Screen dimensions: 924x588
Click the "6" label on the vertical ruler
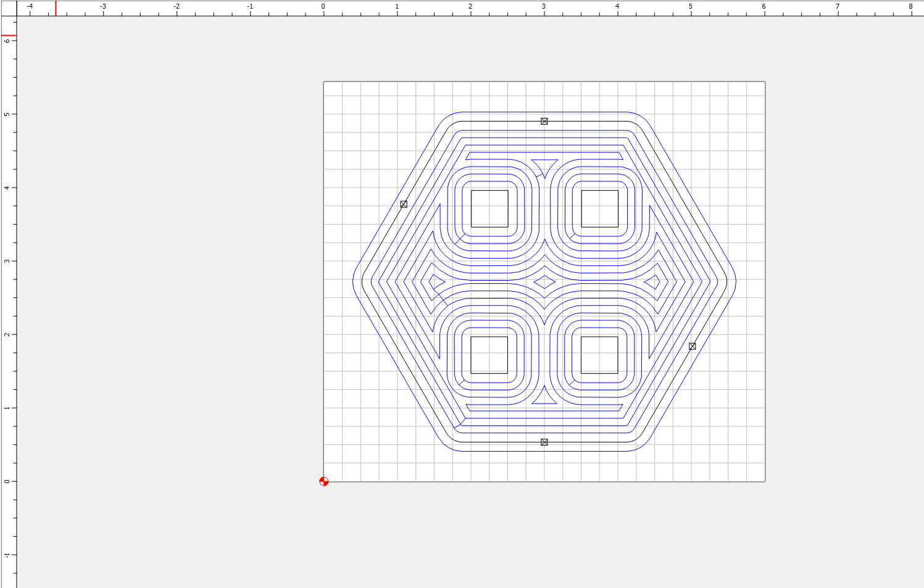tap(7, 41)
